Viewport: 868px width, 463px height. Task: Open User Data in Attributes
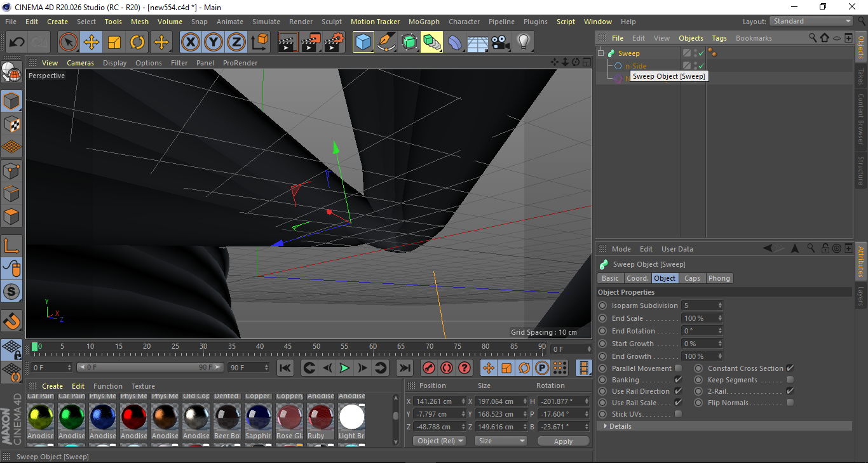tap(677, 249)
